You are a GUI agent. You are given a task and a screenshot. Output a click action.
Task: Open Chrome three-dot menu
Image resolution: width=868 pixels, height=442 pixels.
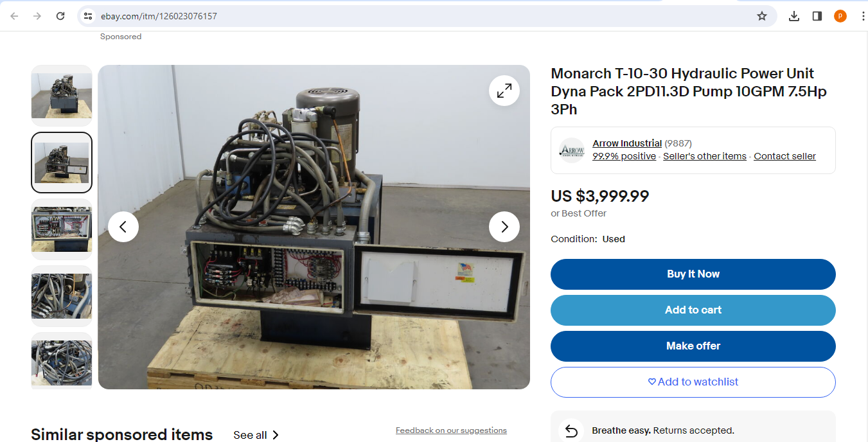tap(862, 16)
